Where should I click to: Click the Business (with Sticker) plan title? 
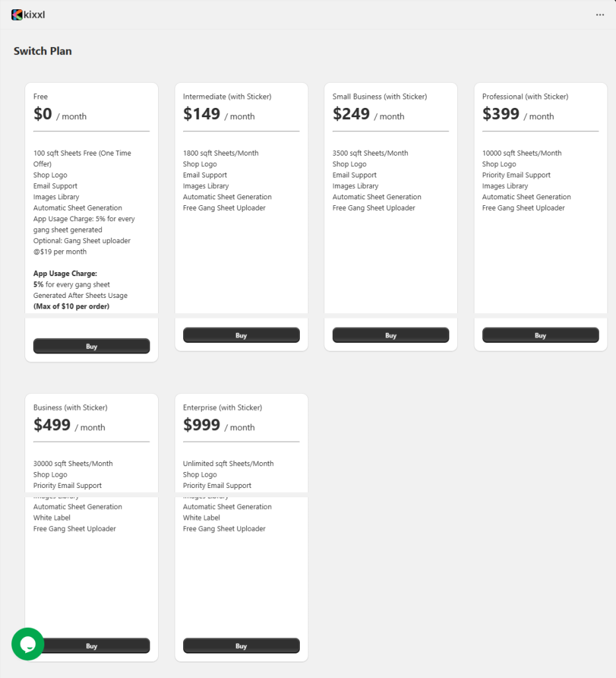pyautogui.click(x=70, y=408)
